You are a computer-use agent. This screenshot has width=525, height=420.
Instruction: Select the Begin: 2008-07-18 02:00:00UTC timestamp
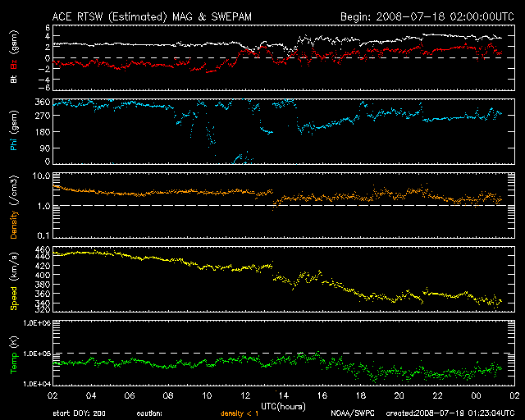(427, 16)
